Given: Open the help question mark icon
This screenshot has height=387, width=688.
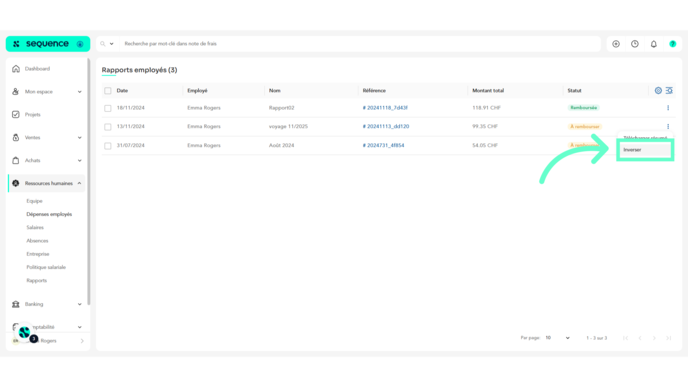Looking at the screenshot, I should (673, 44).
